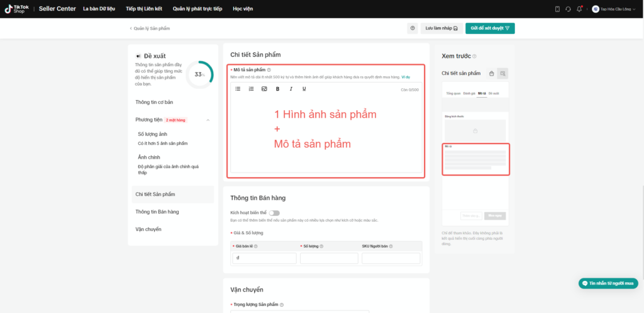Click the shop avatar icon
644x313 pixels.
point(596,9)
